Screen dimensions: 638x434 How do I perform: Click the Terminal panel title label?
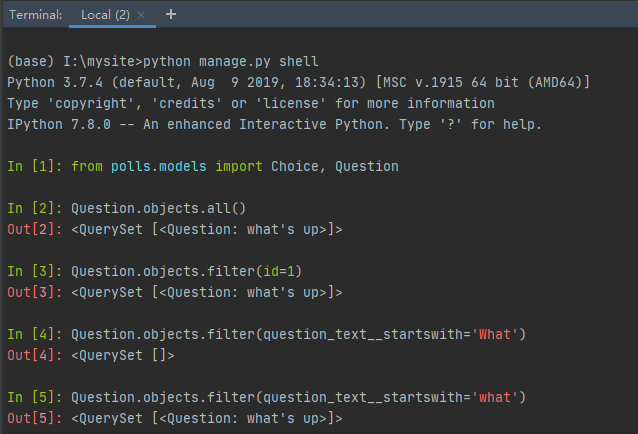[x=36, y=15]
